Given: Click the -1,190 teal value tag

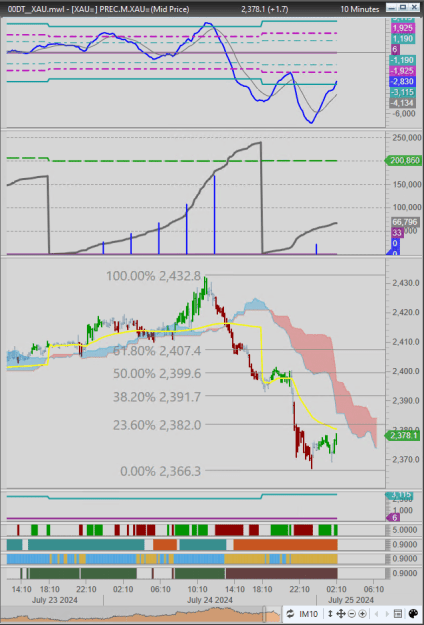Looking at the screenshot, I should 404,60.
